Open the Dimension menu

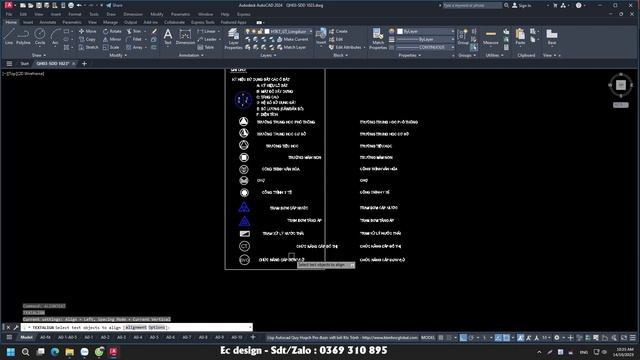[133, 14]
